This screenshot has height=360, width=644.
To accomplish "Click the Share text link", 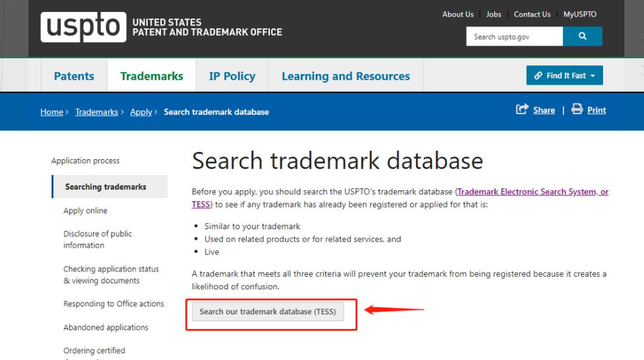I will pyautogui.click(x=544, y=110).
